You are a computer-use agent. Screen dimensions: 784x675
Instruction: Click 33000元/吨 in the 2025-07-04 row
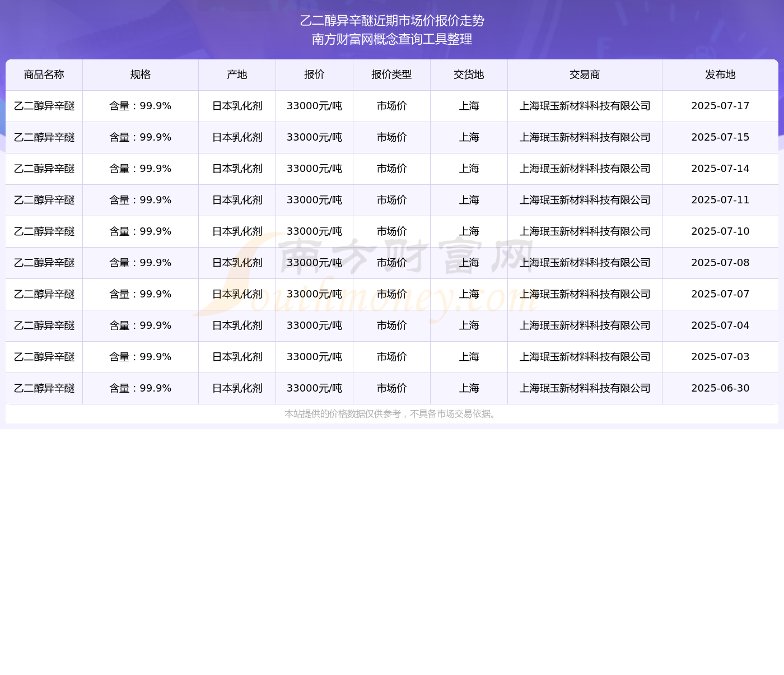tap(314, 325)
